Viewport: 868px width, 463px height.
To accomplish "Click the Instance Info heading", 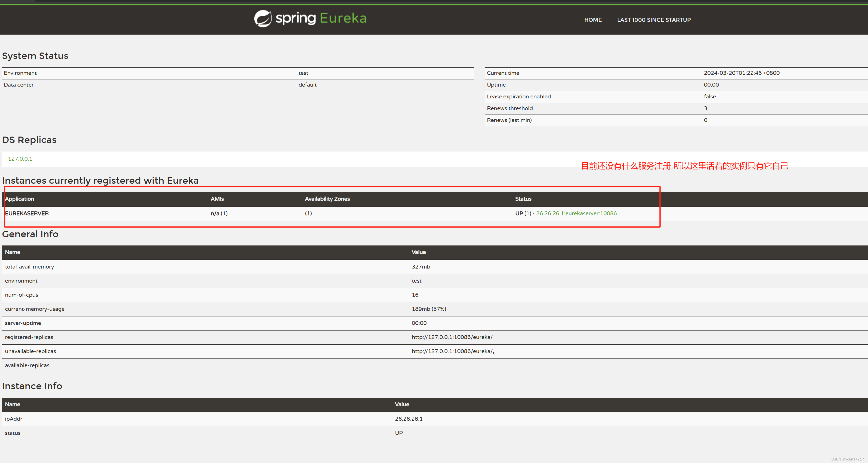I will coord(32,386).
